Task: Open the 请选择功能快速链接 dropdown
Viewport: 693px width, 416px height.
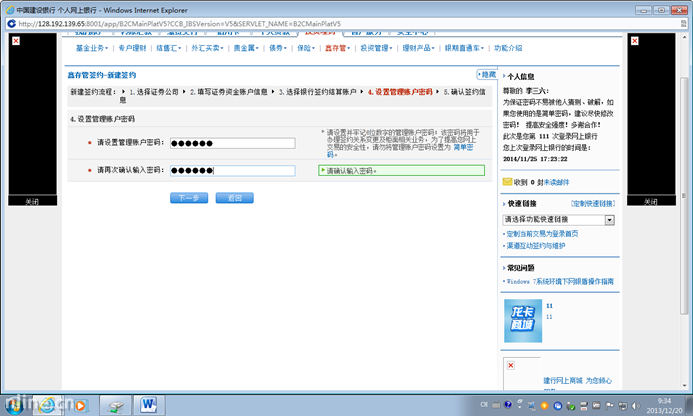Action: (559, 220)
